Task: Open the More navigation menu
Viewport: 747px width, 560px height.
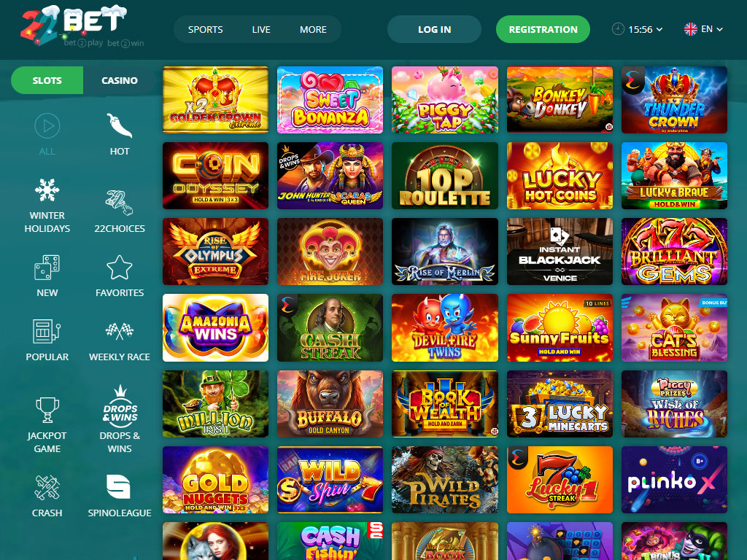Action: click(313, 29)
